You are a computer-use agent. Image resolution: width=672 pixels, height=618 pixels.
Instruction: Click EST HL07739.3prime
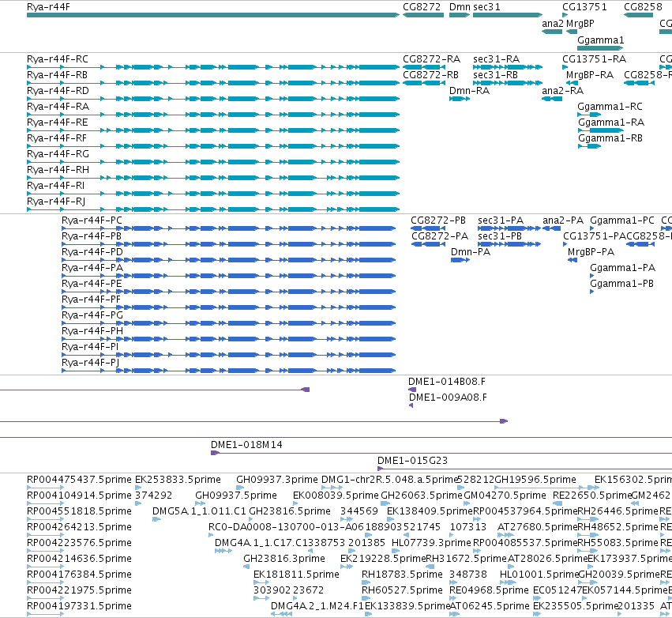pyautogui.click(x=394, y=551)
